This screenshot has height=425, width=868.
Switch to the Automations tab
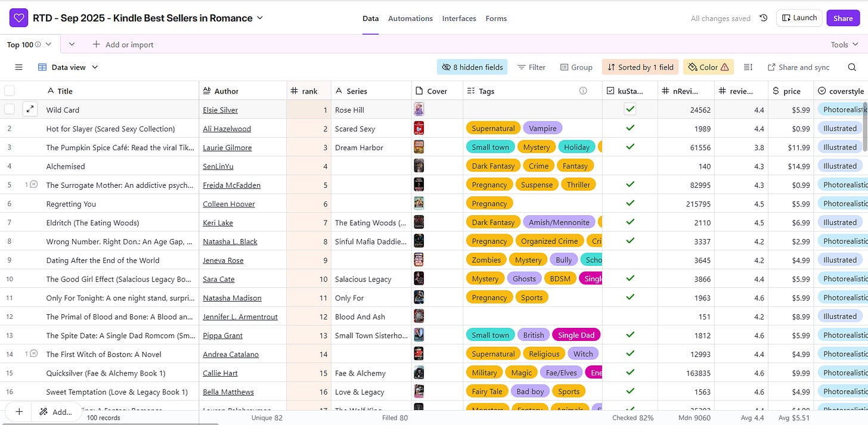(x=410, y=18)
